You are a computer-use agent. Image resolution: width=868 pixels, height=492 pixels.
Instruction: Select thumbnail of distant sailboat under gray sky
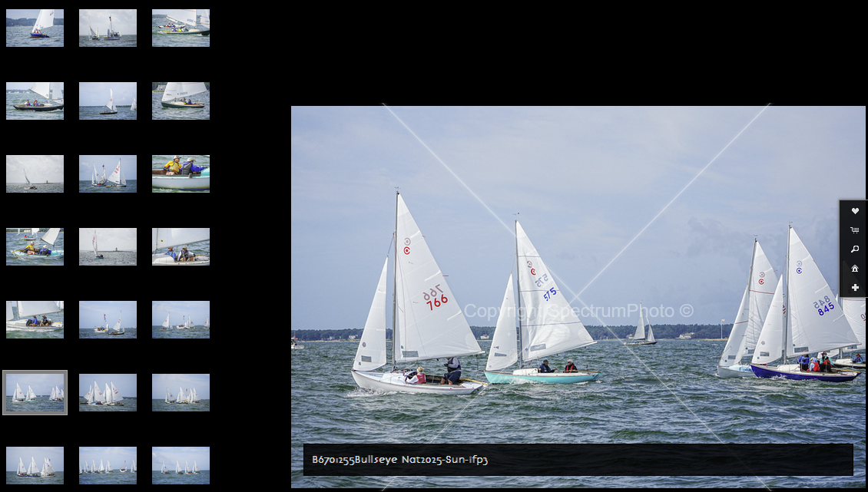35,173
